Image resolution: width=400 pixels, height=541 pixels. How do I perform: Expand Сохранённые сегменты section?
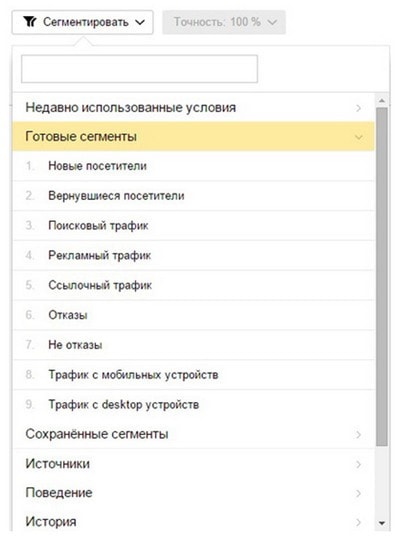click(194, 434)
